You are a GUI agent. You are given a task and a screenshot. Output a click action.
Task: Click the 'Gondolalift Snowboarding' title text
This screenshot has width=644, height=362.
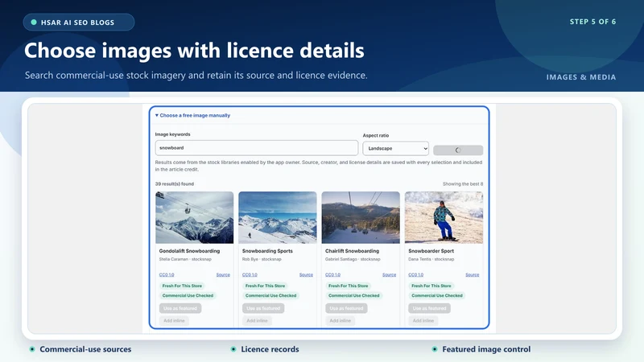tap(189, 251)
